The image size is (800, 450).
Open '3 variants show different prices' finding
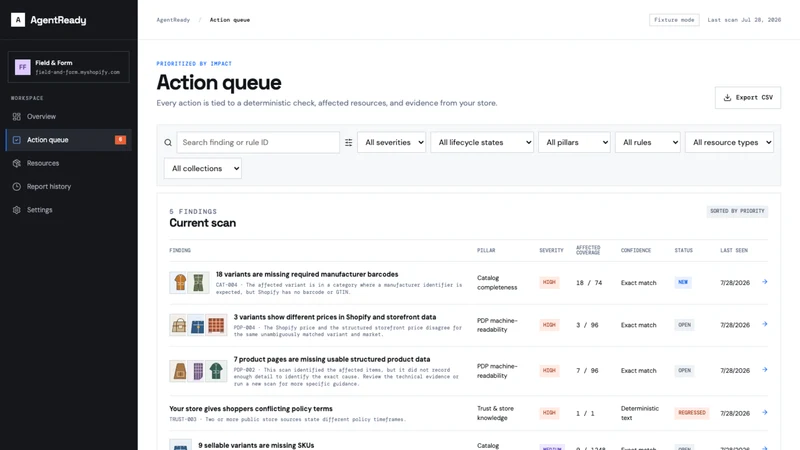(335, 317)
